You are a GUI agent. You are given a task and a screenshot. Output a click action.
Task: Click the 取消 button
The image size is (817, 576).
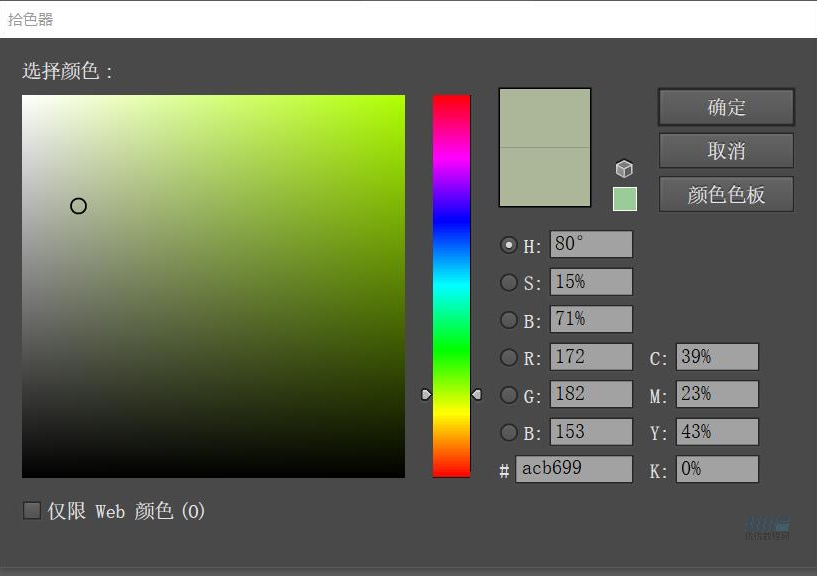coord(726,151)
